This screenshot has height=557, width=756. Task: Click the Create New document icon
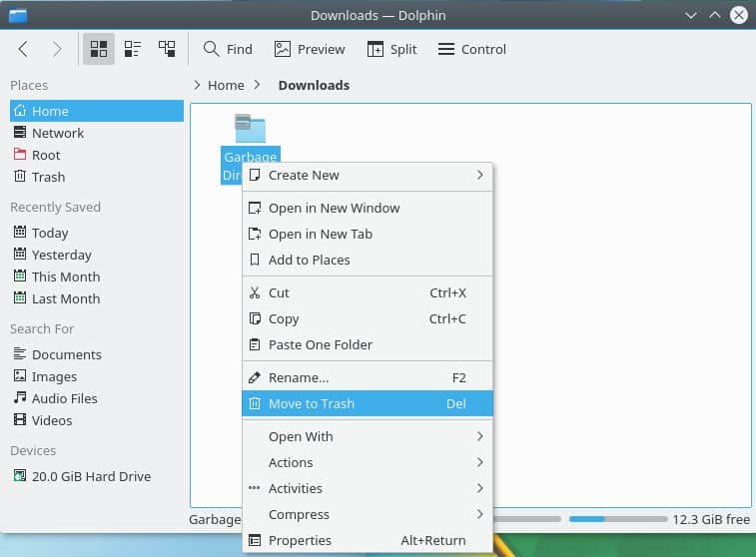(255, 175)
